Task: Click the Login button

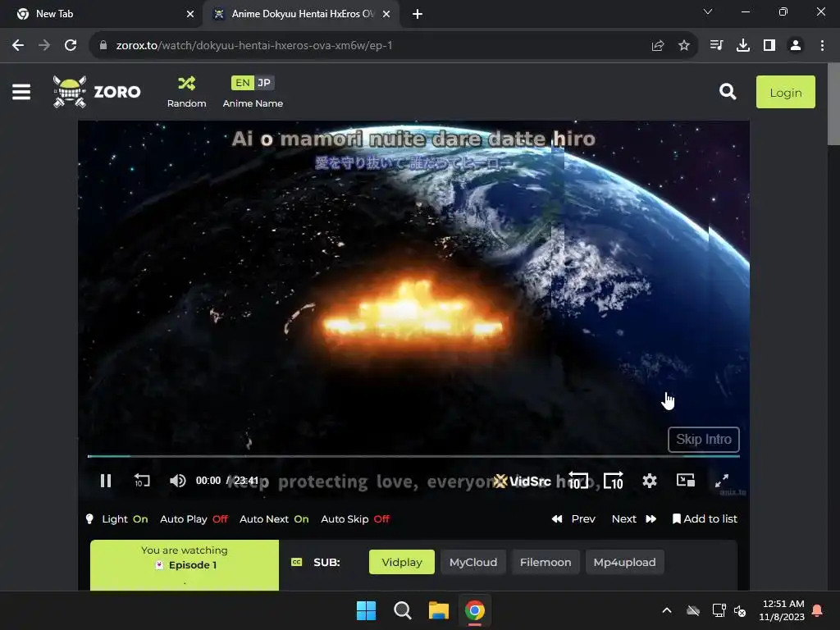Action: pos(785,92)
